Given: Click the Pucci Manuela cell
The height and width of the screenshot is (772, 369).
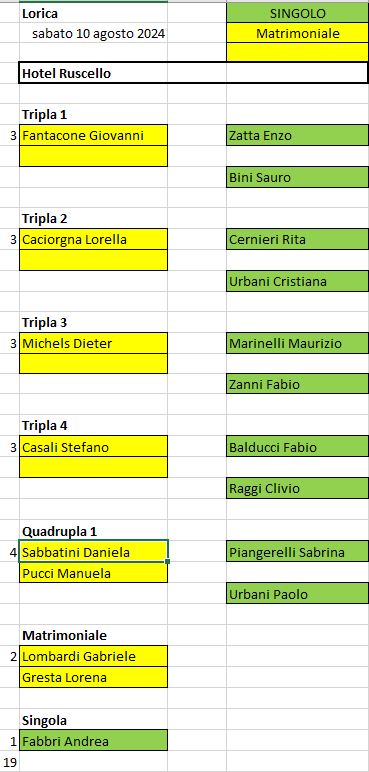Looking at the screenshot, I should 94,573.
